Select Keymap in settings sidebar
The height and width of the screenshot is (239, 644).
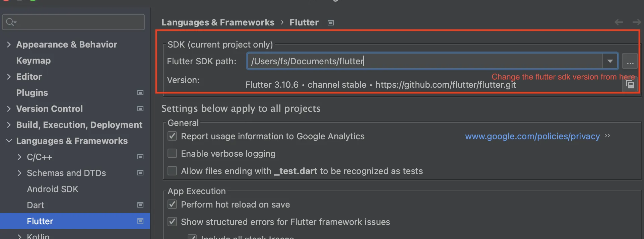(x=34, y=61)
